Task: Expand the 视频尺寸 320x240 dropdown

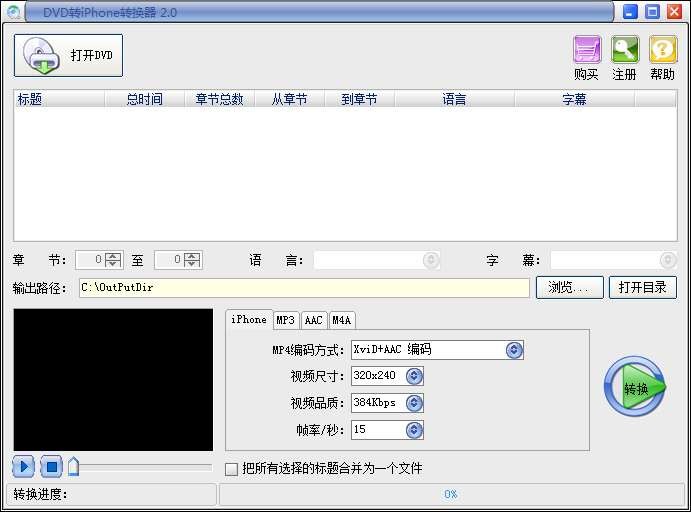Action: point(414,376)
